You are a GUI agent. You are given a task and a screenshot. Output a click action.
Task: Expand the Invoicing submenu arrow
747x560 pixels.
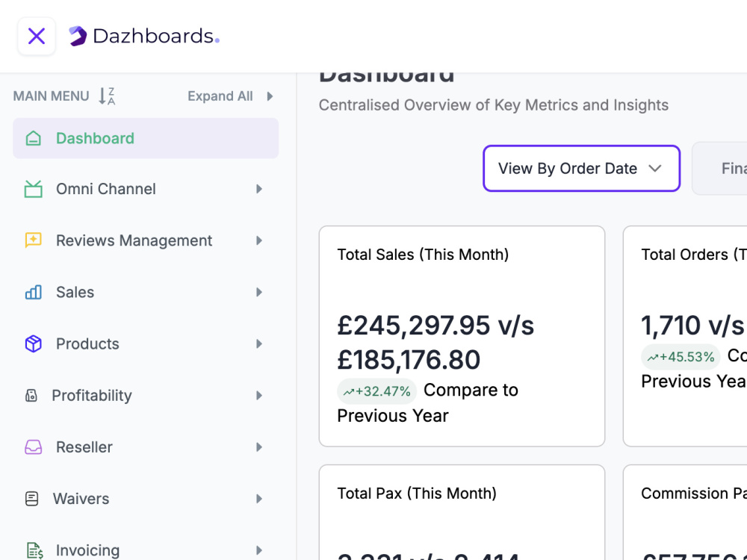click(x=259, y=550)
